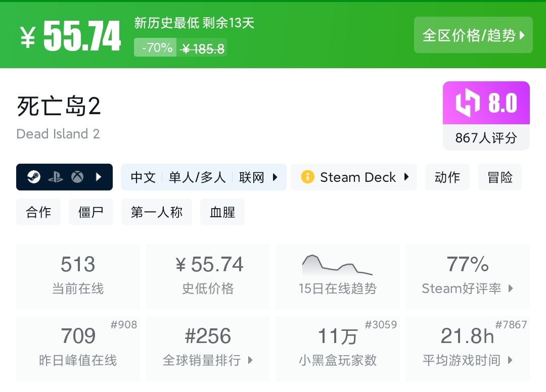The image size is (546, 392).
Task: Tap the 合作 tag
Action: click(38, 212)
